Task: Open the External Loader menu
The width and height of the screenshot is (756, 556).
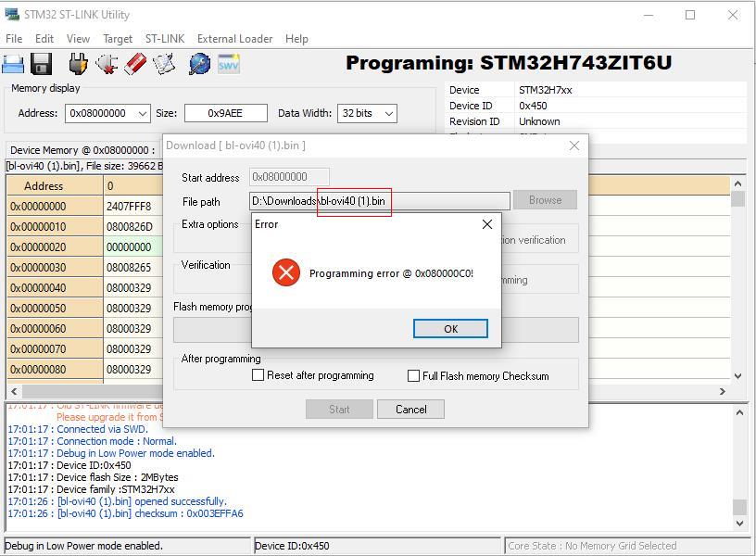Action: tap(234, 39)
